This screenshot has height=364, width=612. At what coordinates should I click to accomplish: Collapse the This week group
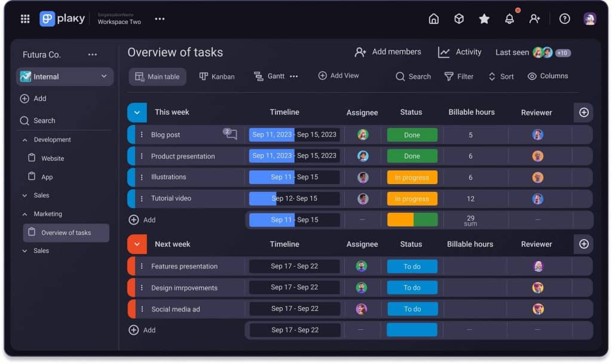[x=137, y=112]
